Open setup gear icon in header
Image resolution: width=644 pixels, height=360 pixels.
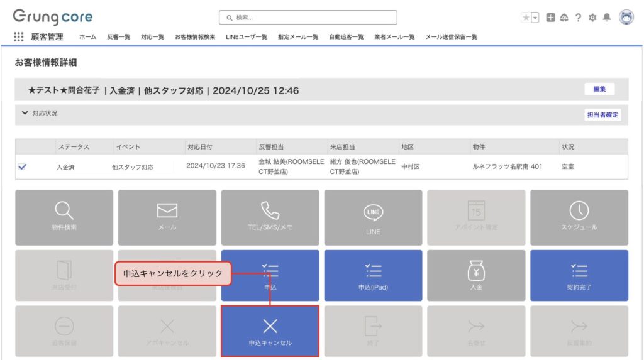coord(592,18)
